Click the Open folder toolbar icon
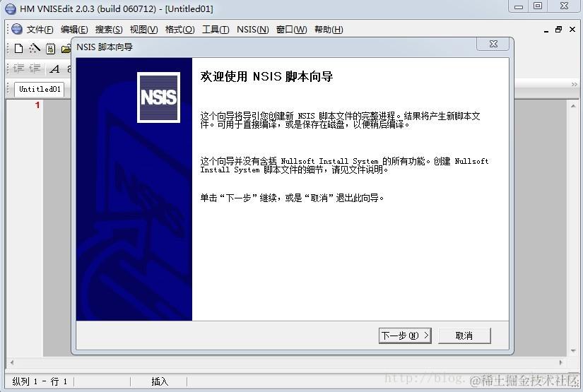Image resolution: width=583 pixels, height=392 pixels. pyautogui.click(x=66, y=49)
